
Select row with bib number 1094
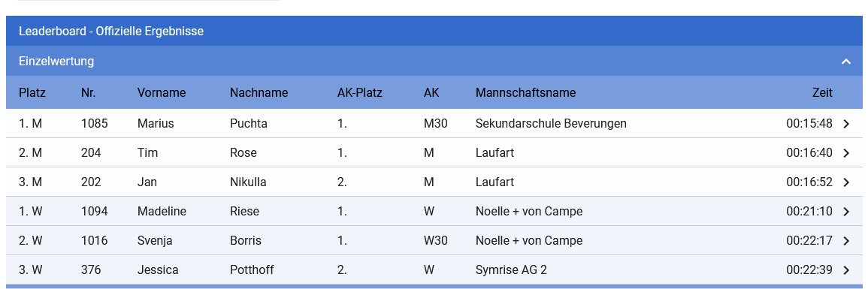pyautogui.click(x=434, y=211)
